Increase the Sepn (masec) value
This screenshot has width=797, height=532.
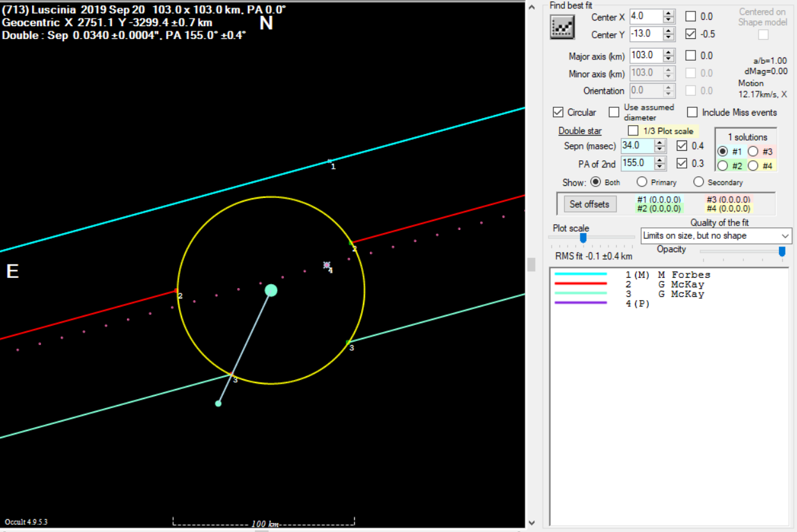click(660, 142)
